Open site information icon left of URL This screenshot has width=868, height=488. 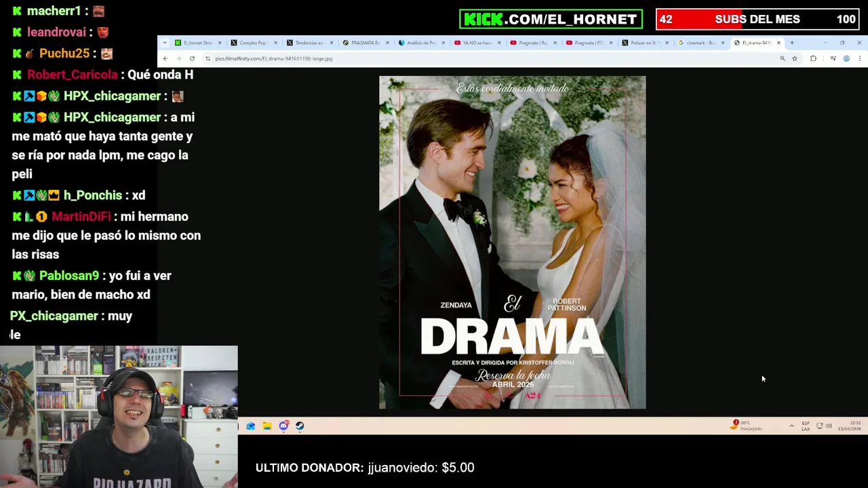click(x=208, y=59)
